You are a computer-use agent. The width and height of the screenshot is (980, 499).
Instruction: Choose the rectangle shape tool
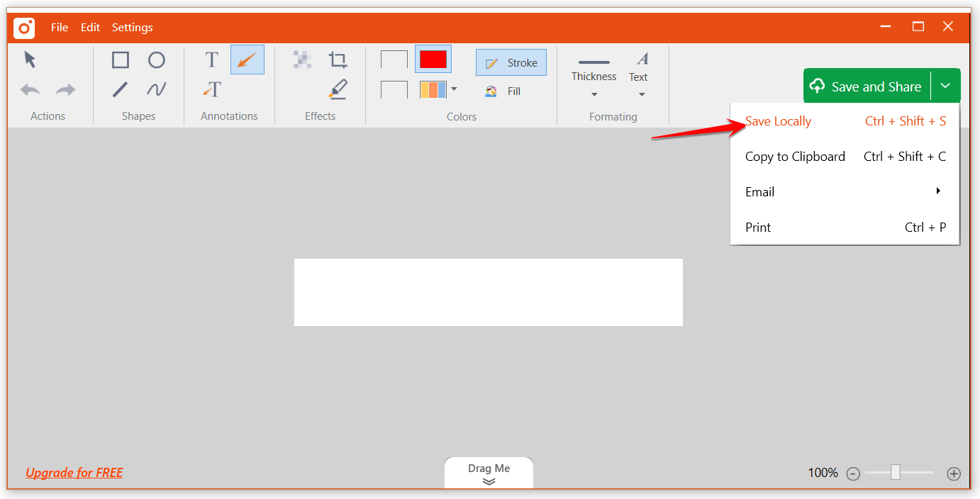(121, 60)
